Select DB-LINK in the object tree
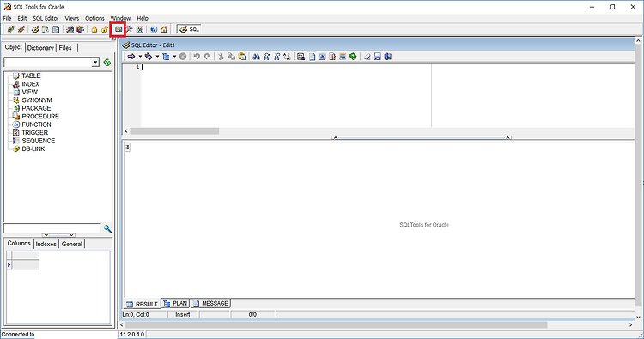 pyautogui.click(x=33, y=149)
